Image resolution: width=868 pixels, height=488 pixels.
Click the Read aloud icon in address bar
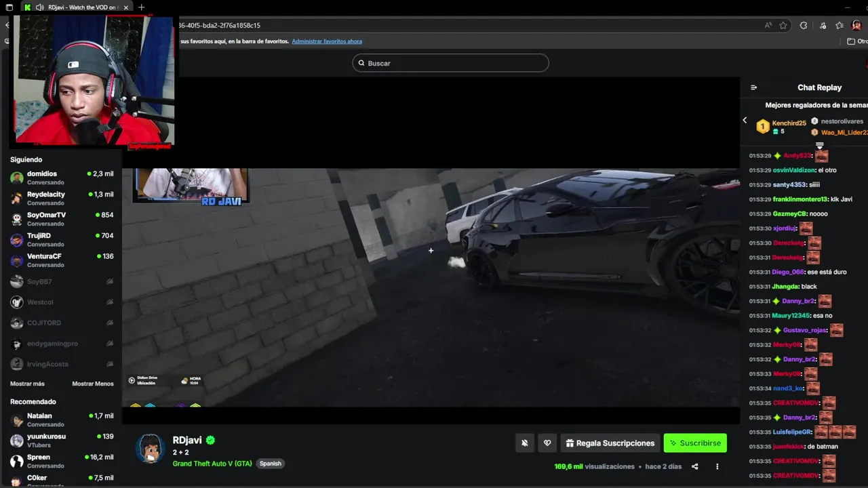tap(768, 25)
